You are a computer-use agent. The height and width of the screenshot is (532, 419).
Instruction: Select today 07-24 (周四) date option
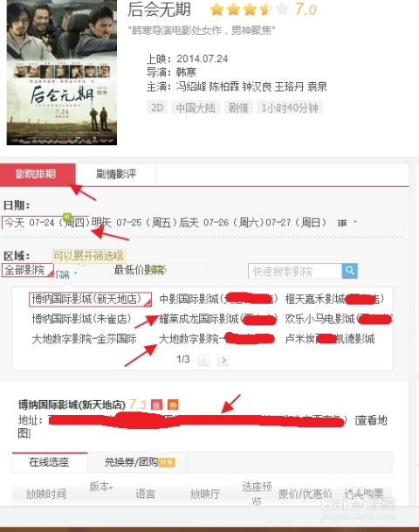tap(46, 223)
